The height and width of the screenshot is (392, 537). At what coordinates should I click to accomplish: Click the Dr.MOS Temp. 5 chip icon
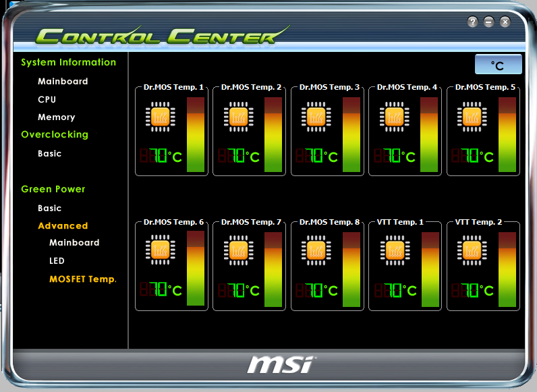point(472,117)
